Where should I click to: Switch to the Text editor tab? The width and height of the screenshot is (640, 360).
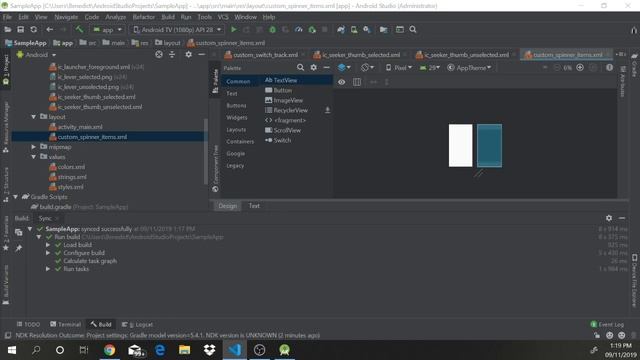tap(254, 206)
